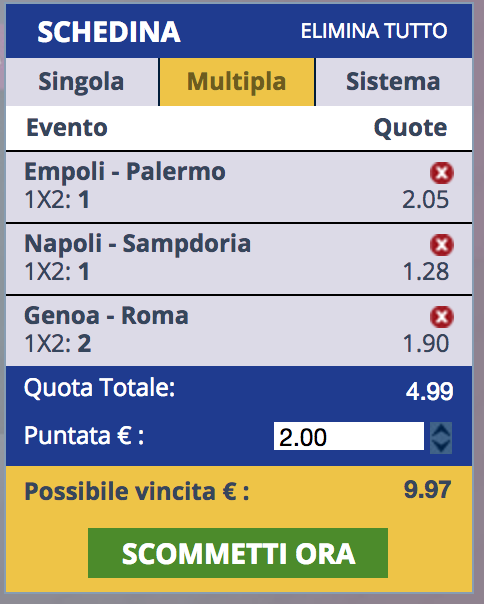Viewport: 484px width, 604px height.
Task: Open the Sistema tab
Action: [393, 82]
